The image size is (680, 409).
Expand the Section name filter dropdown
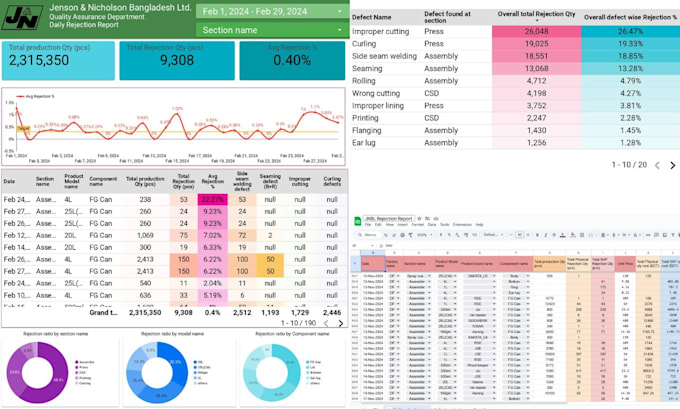click(272, 30)
